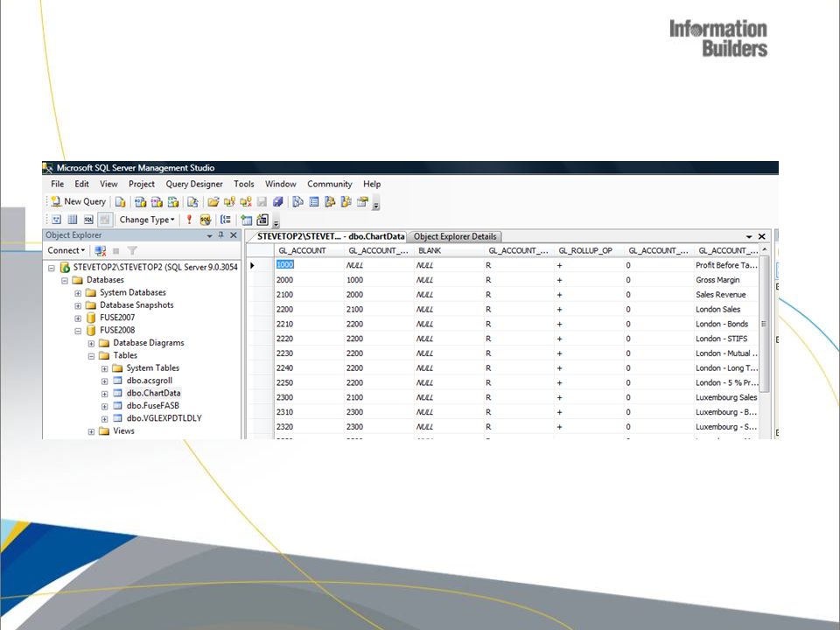Open Object Explorer window position menu
Image resolution: width=840 pixels, height=630 pixels.
coord(209,235)
